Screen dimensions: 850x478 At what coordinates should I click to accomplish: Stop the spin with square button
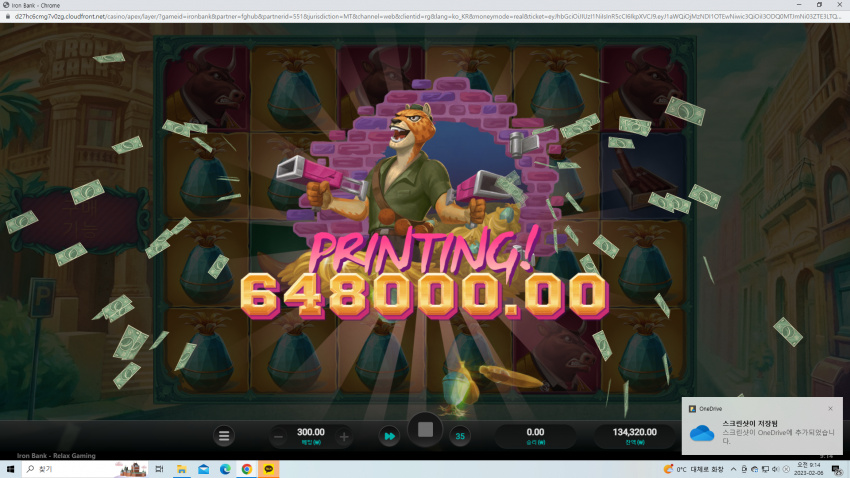(x=426, y=430)
